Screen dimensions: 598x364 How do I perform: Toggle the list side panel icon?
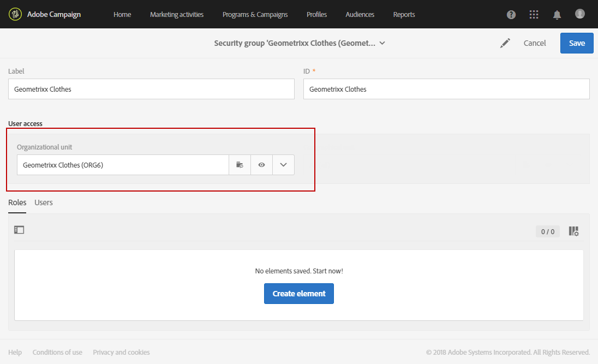click(x=19, y=230)
